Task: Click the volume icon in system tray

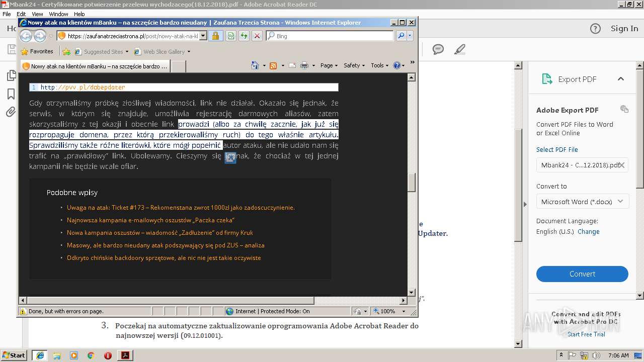Action: [597, 355]
